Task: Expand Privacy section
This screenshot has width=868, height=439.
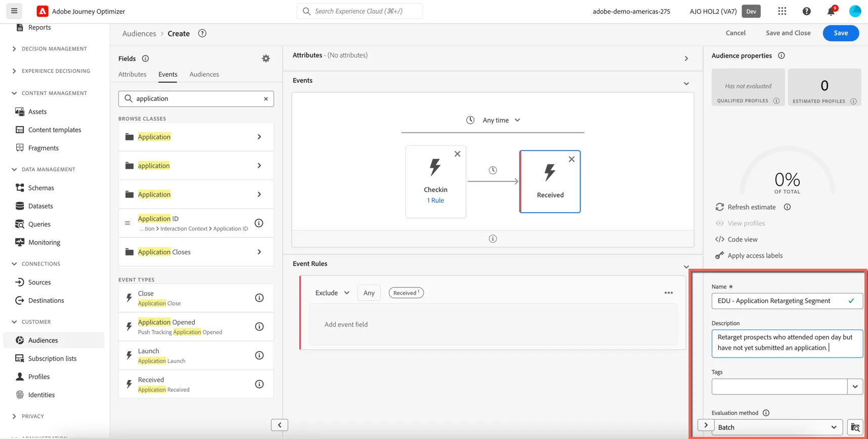Action: click(x=14, y=416)
